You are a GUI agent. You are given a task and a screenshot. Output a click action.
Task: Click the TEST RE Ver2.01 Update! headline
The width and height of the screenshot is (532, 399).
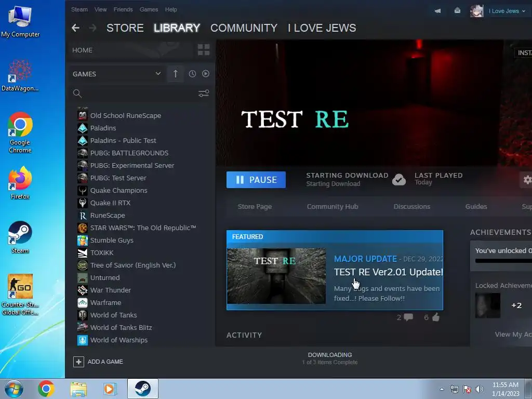[389, 272]
